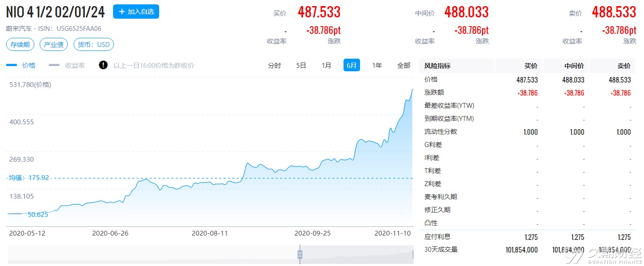Show 全部 full history range
644x266 pixels.
[404, 65]
